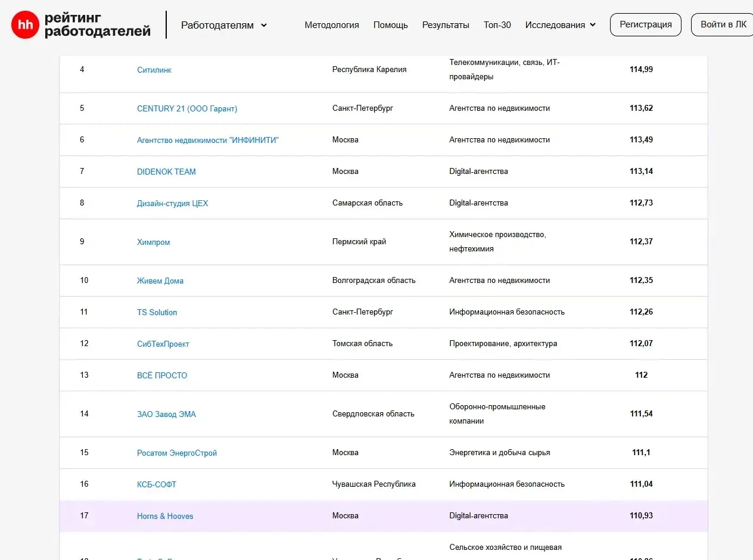
Task: Click Томская область region cell
Action: [363, 343]
